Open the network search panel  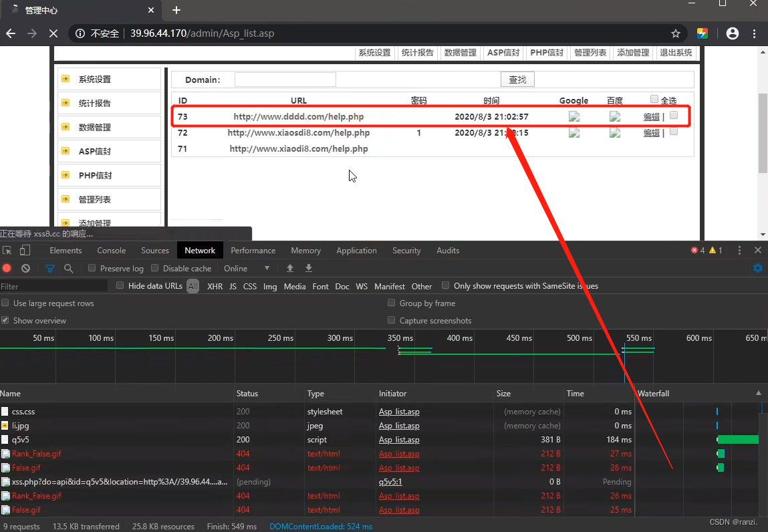(x=69, y=268)
